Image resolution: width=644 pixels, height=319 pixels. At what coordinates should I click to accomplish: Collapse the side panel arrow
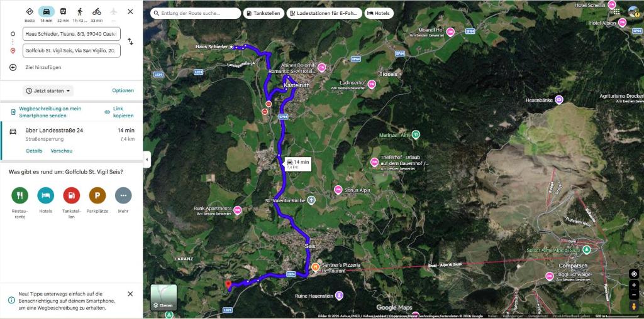point(147,159)
